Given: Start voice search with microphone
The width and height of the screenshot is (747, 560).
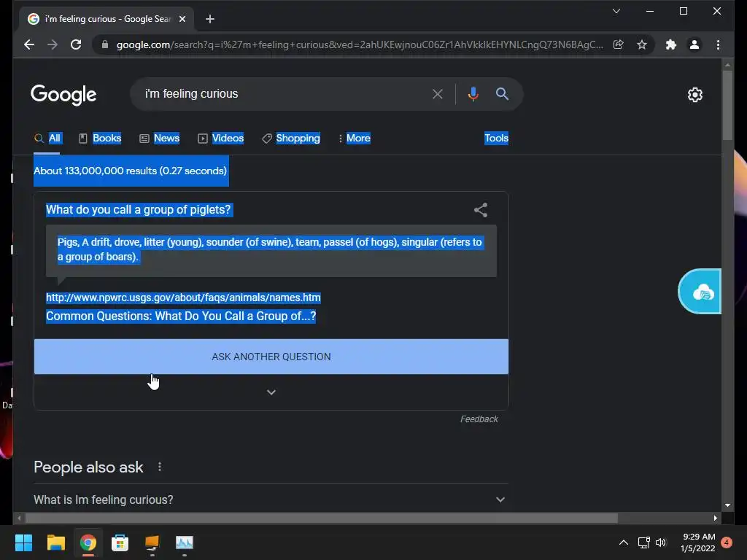Looking at the screenshot, I should click(x=473, y=94).
